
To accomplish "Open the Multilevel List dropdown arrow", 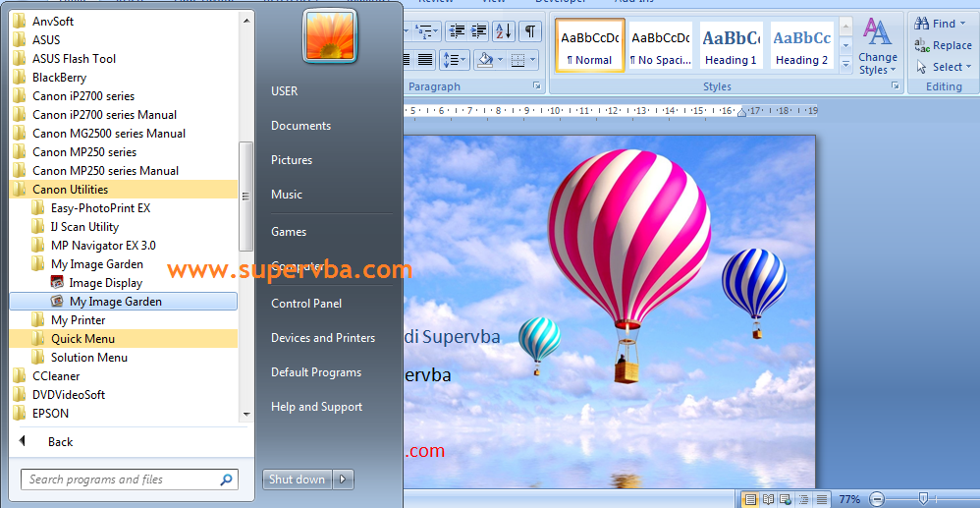I will 436,30.
